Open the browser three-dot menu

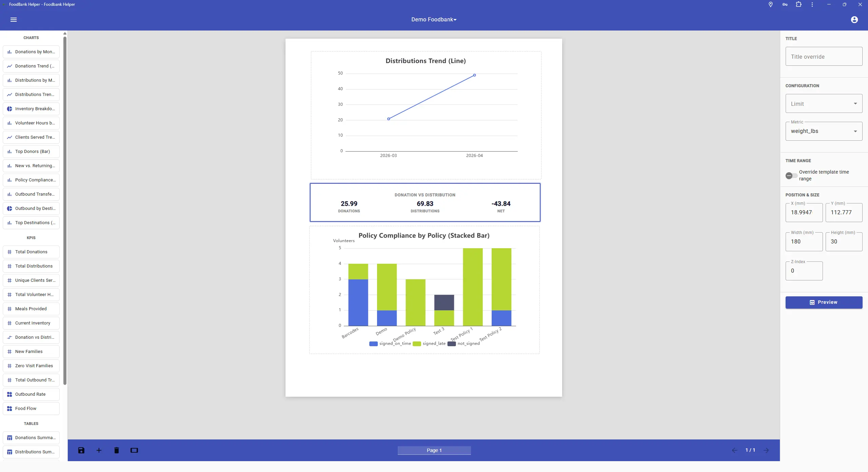[812, 4]
